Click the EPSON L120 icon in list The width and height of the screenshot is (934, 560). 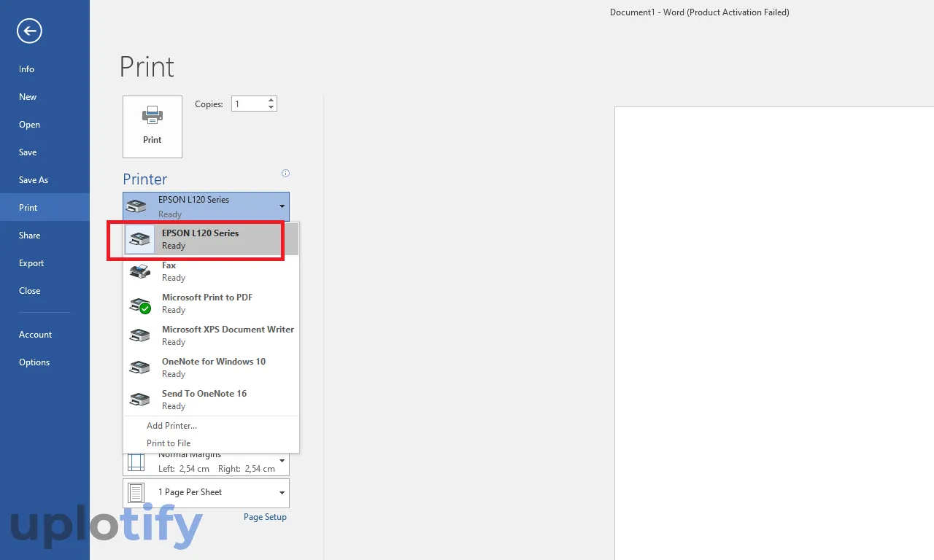click(139, 239)
